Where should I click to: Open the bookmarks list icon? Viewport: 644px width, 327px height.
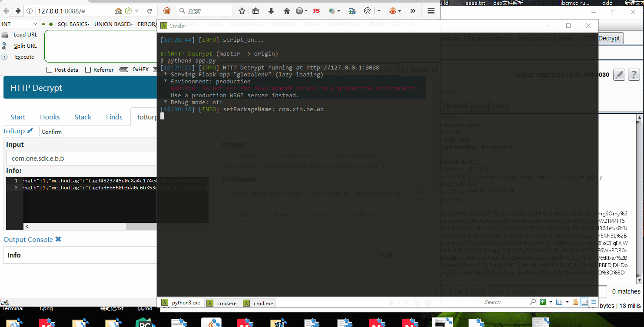[256, 11]
